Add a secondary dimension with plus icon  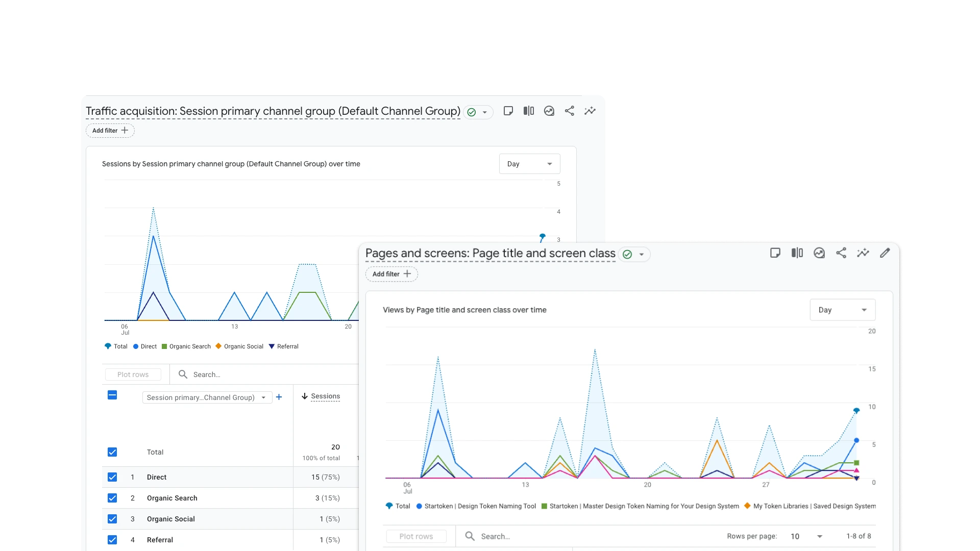(x=279, y=397)
